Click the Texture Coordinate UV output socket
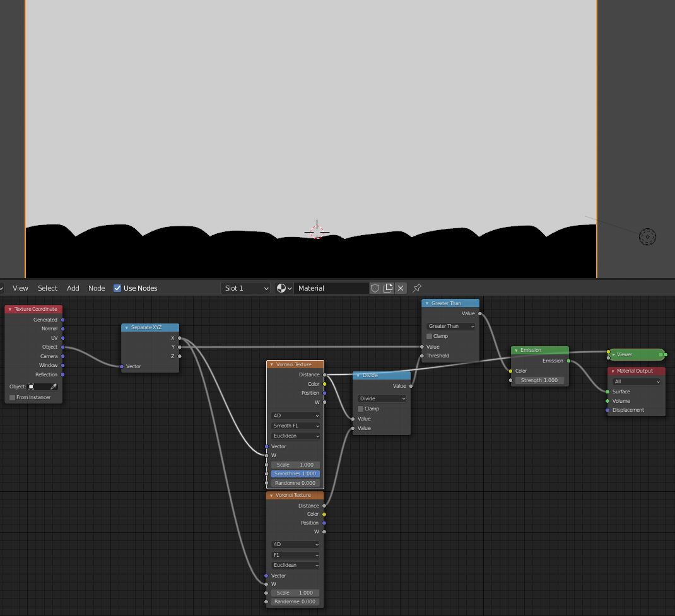This screenshot has width=675, height=616. 63,338
